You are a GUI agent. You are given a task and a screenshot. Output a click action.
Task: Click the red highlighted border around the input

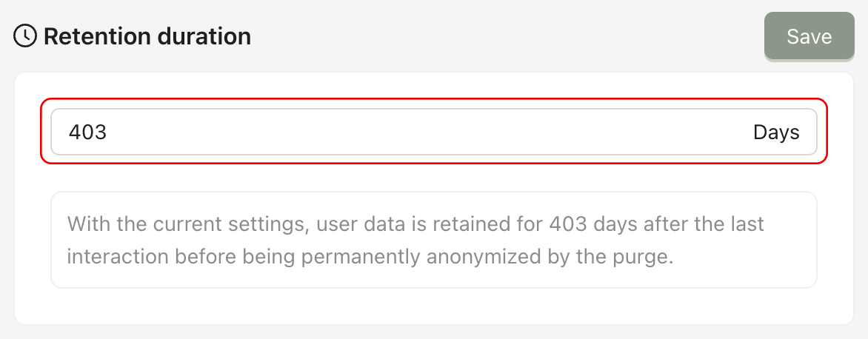click(433, 100)
